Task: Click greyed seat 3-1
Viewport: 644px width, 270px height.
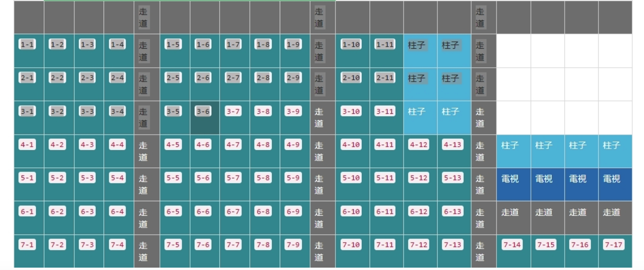Action: click(27, 111)
